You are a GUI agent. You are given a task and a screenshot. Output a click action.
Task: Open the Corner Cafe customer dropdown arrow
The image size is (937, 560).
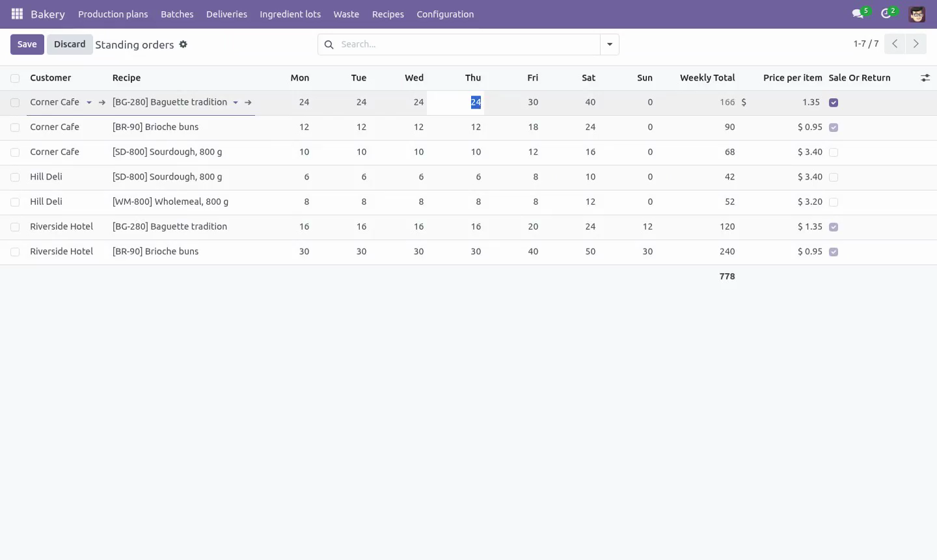pos(89,103)
